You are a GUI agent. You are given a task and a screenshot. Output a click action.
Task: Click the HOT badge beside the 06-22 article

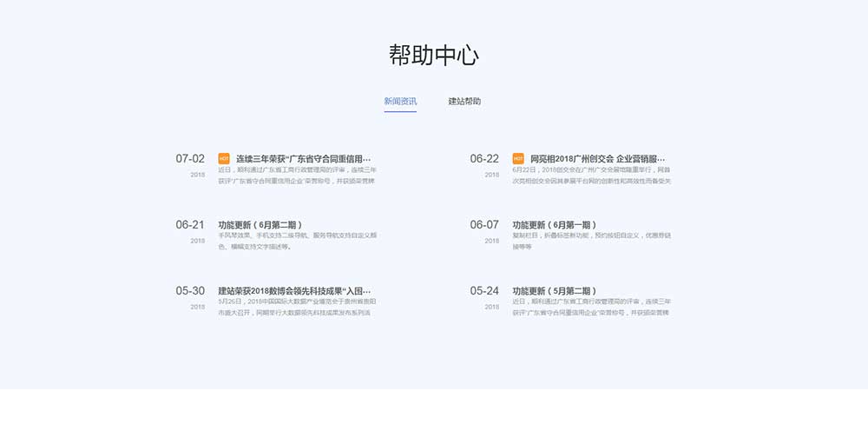(x=518, y=159)
